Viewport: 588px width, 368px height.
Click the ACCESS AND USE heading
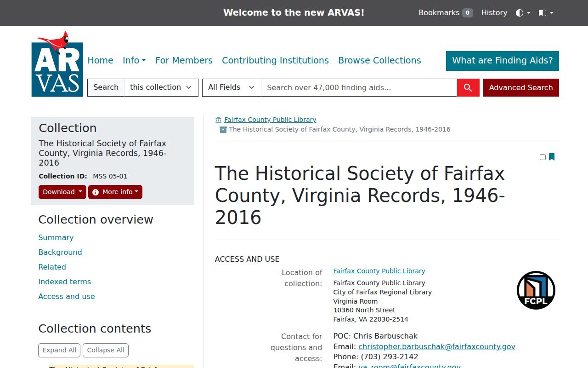247,259
